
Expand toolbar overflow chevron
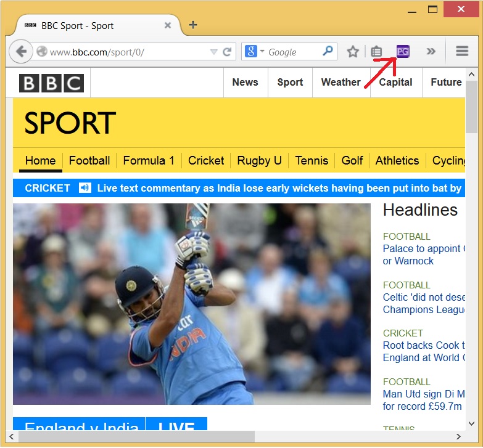(431, 51)
